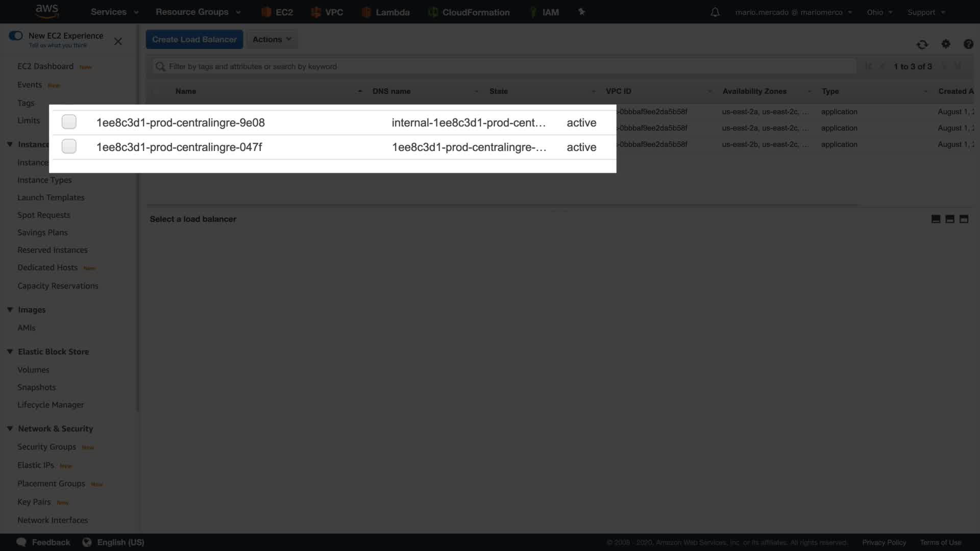Go to Launch Templates in sidebar
This screenshot has width=980, height=551.
[x=51, y=197]
